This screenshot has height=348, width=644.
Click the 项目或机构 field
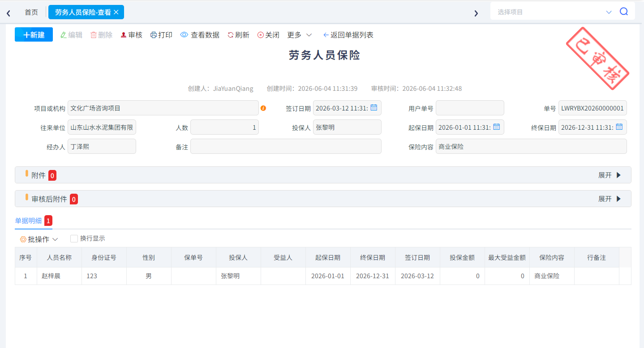[163, 108]
